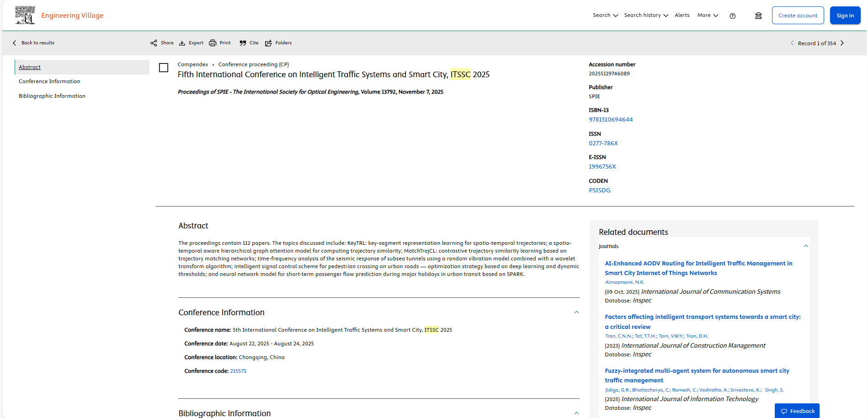The width and height of the screenshot is (868, 418).
Task: Click the Engineering Village tree logo
Action: coord(25,15)
